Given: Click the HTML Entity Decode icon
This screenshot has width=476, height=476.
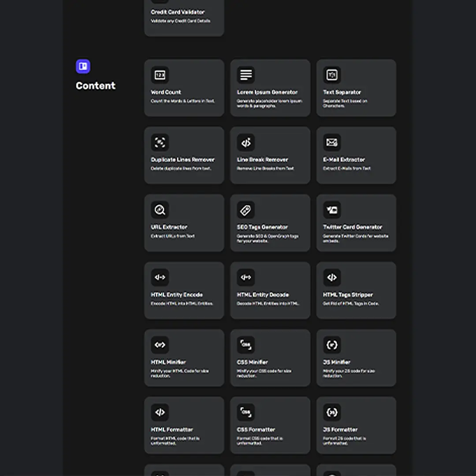Looking at the screenshot, I should (246, 277).
